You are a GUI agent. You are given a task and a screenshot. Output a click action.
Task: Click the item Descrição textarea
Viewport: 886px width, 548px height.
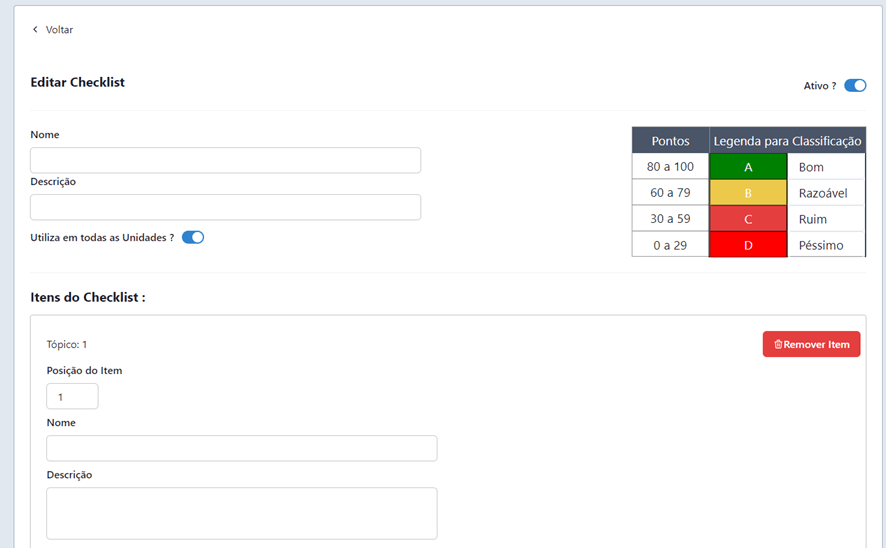242,514
